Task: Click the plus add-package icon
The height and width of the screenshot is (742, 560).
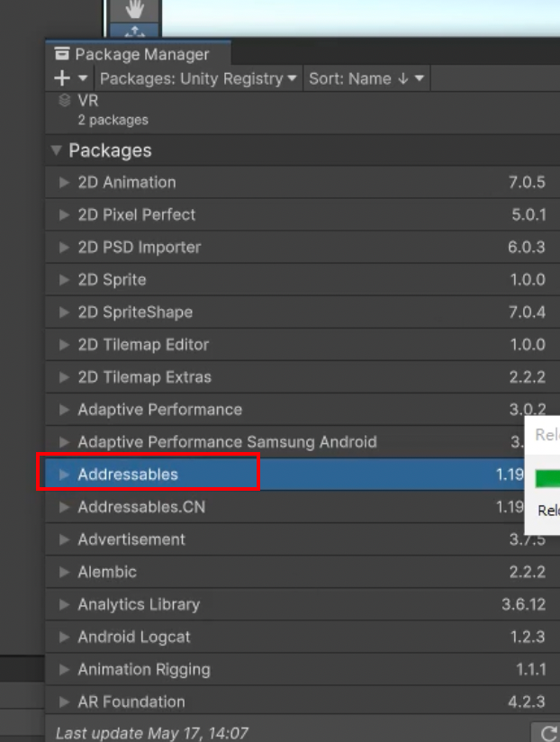Action: (62, 78)
